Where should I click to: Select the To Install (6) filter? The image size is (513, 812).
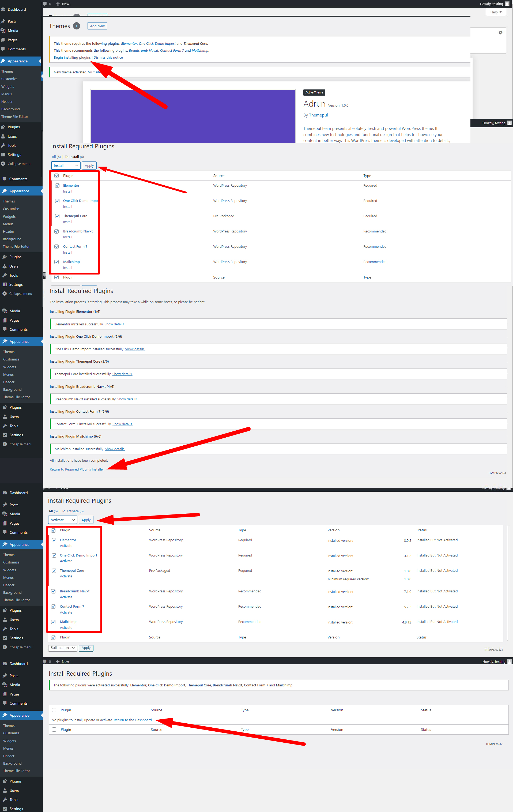click(x=74, y=157)
